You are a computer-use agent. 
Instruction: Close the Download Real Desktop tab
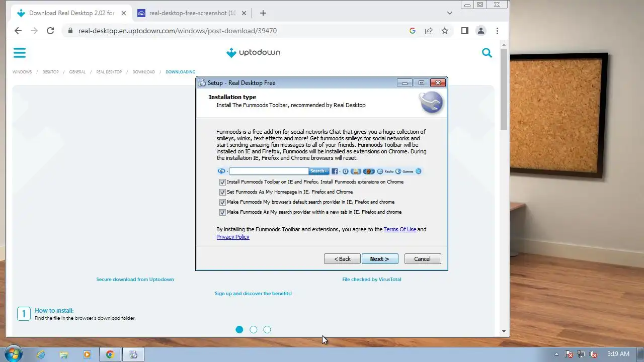click(x=124, y=13)
